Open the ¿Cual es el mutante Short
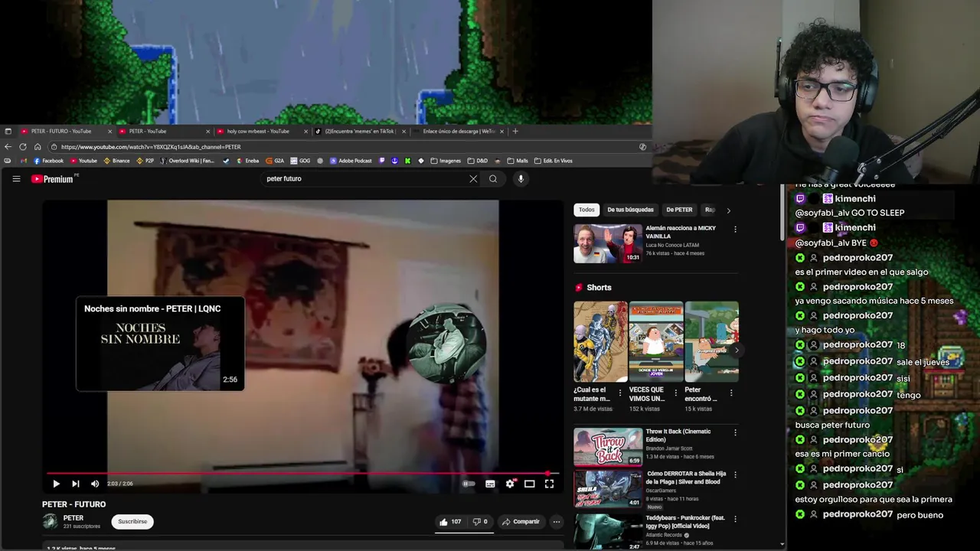Image resolution: width=980 pixels, height=551 pixels. 600,341
